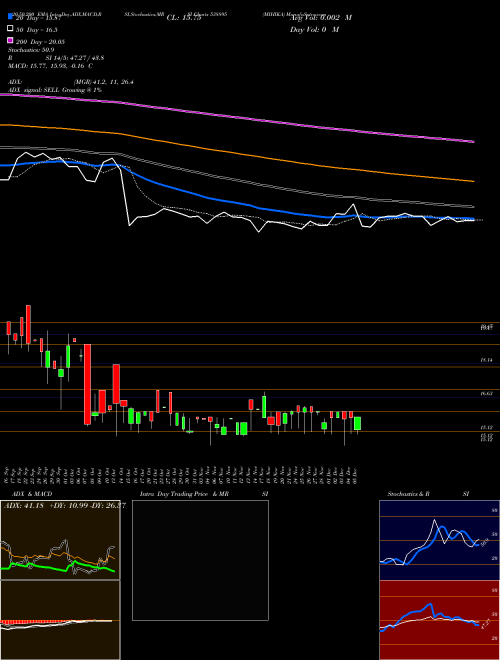Click the 'Stochastics & R SI' panel title
The width and height of the screenshot is (500, 660).
[428, 494]
